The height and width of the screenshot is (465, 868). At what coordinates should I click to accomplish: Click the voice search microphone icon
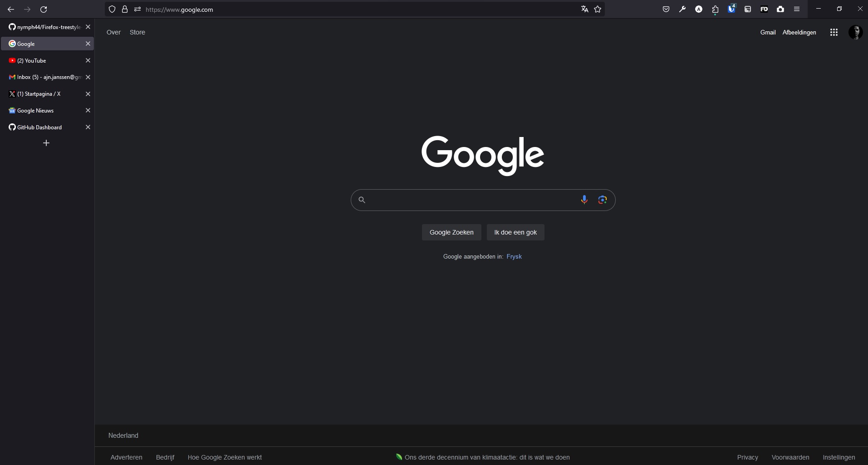click(584, 200)
